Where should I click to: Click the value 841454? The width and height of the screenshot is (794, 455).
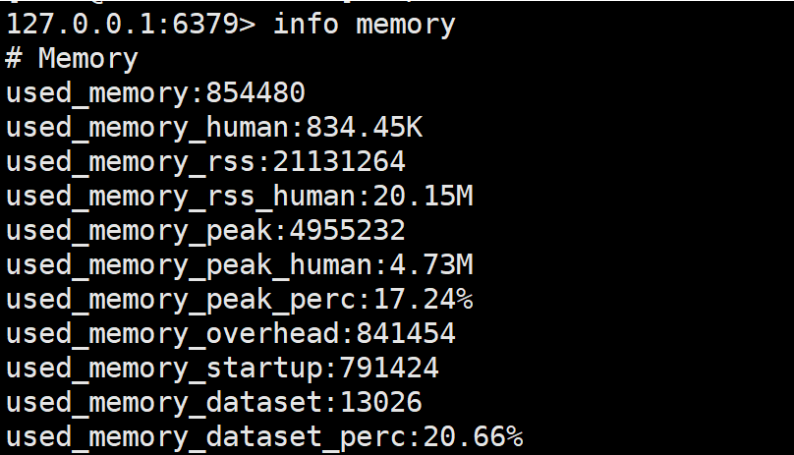click(x=406, y=334)
